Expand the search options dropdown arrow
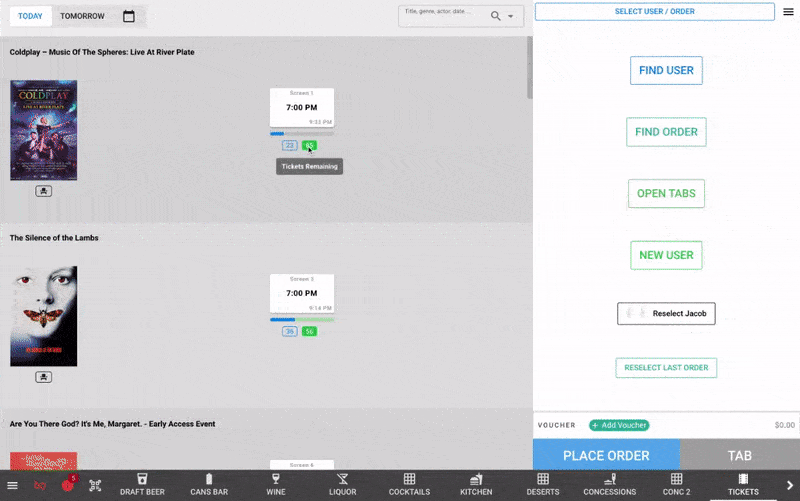This screenshot has height=501, width=800. (510, 16)
